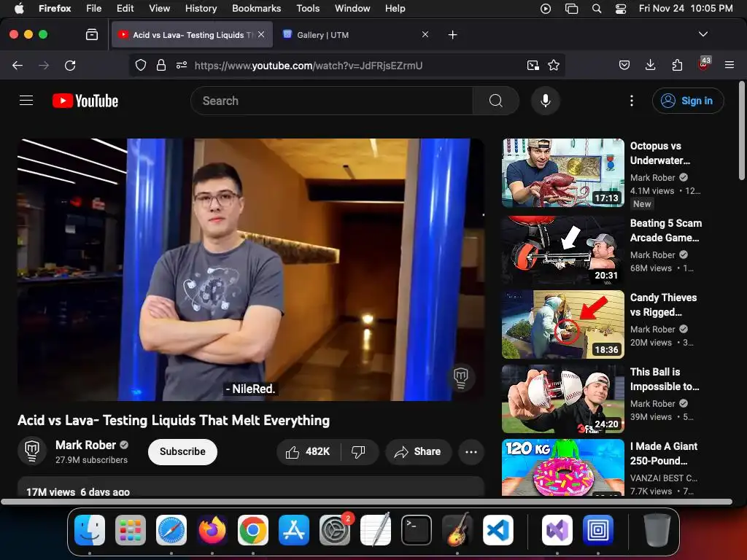
Task: Click the Sign in button
Action: click(x=688, y=101)
